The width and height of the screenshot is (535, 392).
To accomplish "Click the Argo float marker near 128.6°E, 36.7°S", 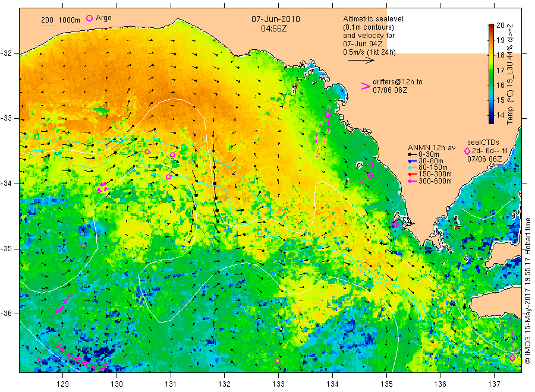I will pos(40,359).
